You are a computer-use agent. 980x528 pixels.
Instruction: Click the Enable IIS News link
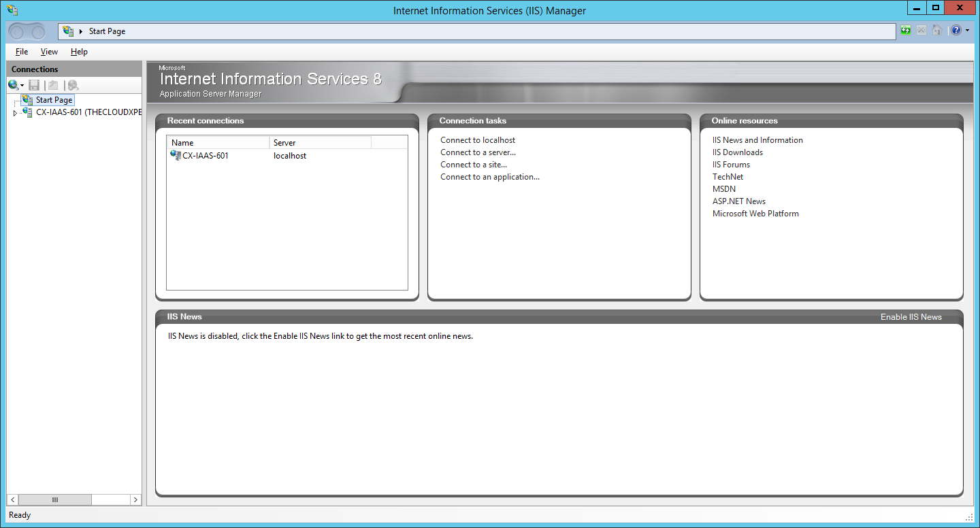(911, 317)
